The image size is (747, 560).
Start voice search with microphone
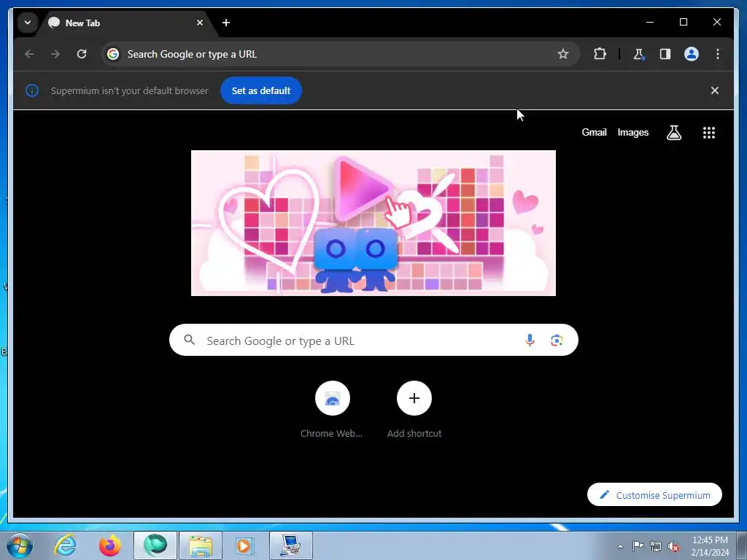(x=530, y=340)
